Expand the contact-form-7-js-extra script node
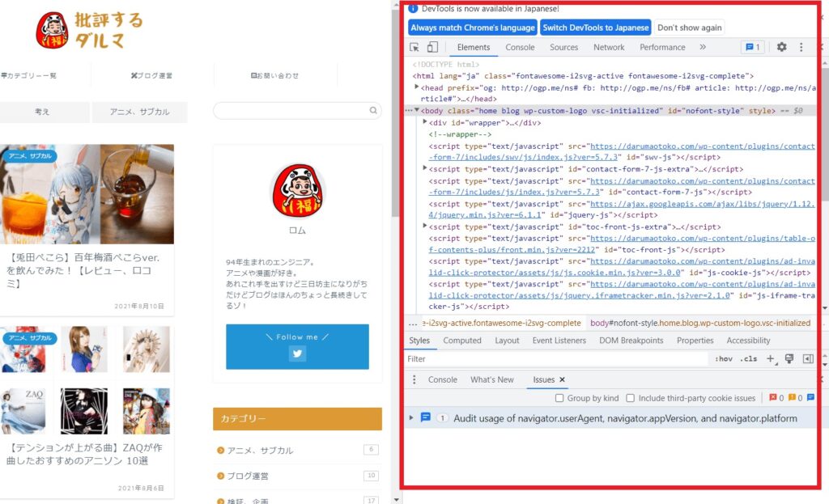This screenshot has height=504, width=829. tap(425, 168)
